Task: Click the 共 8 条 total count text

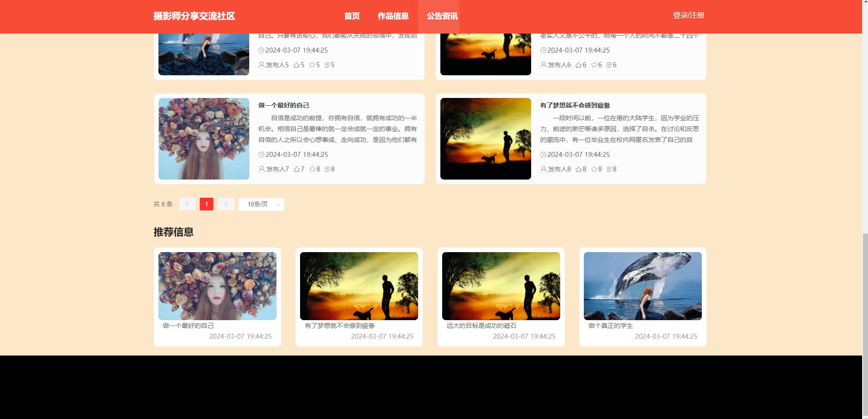Action: pos(163,204)
